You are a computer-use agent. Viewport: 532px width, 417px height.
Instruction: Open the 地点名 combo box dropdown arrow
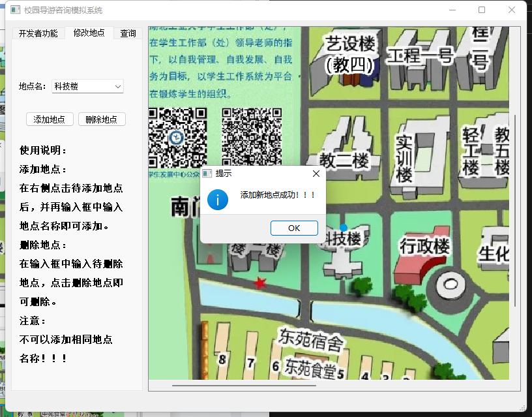click(x=118, y=87)
